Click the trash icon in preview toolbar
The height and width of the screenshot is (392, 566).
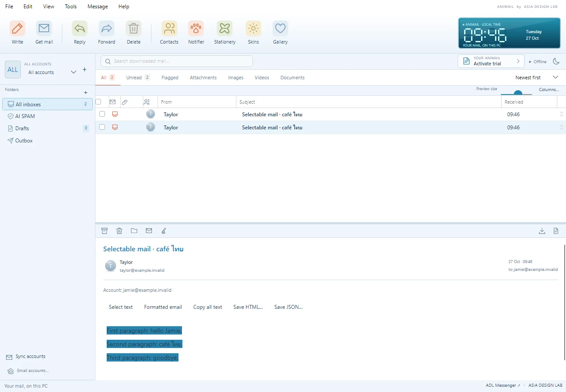tap(119, 231)
